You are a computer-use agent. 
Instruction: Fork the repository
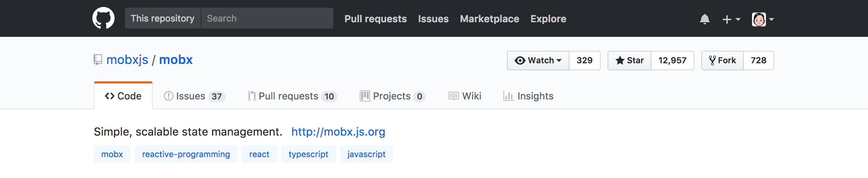[x=723, y=60]
